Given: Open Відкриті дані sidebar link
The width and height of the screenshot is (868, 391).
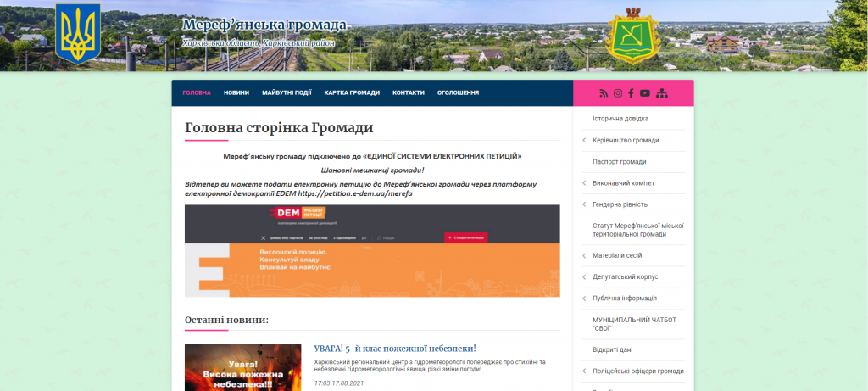Looking at the screenshot, I should pyautogui.click(x=612, y=350).
